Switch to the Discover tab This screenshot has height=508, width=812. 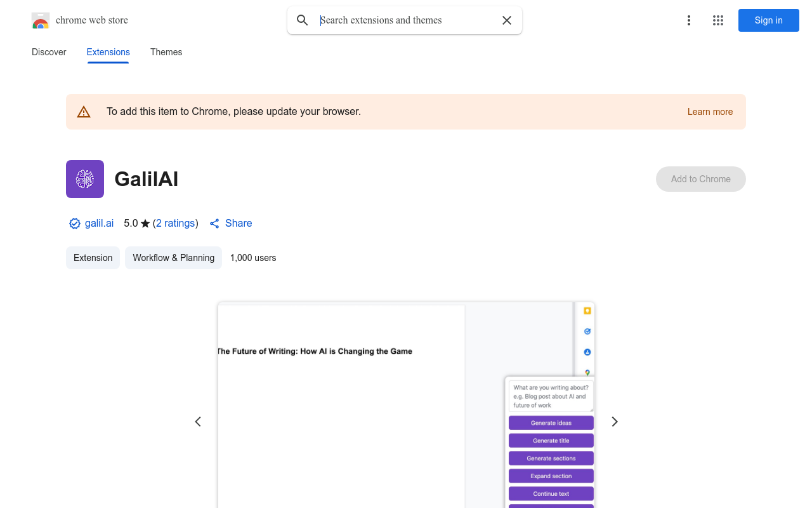click(x=49, y=52)
